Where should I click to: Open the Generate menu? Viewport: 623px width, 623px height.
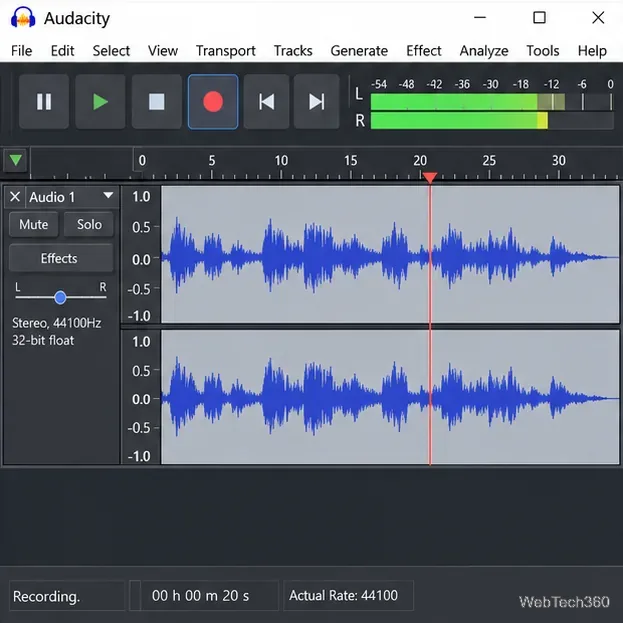(x=359, y=51)
